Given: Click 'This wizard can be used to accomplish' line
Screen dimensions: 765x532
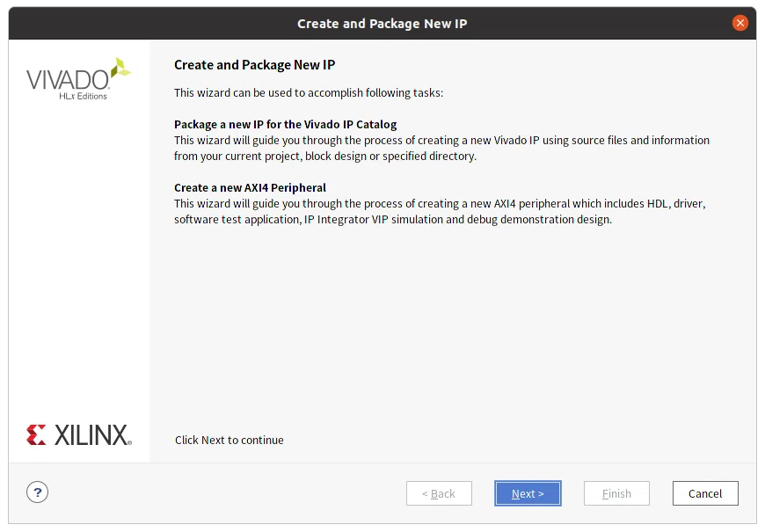Looking at the screenshot, I should click(x=309, y=92).
